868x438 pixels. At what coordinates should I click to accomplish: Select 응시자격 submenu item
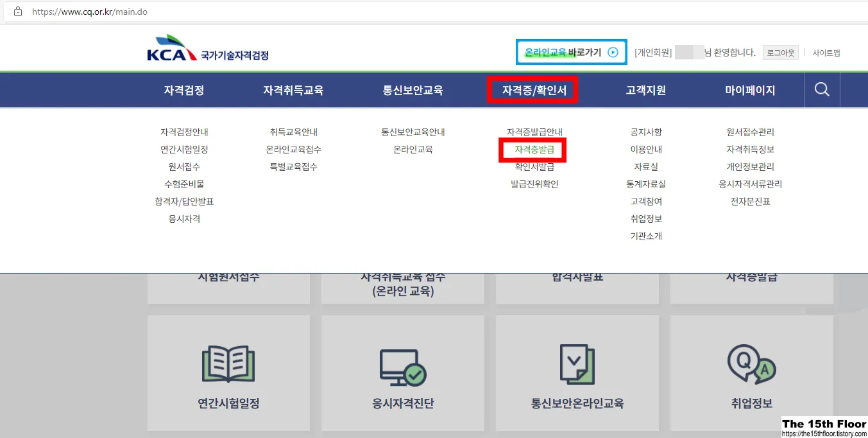tap(184, 219)
